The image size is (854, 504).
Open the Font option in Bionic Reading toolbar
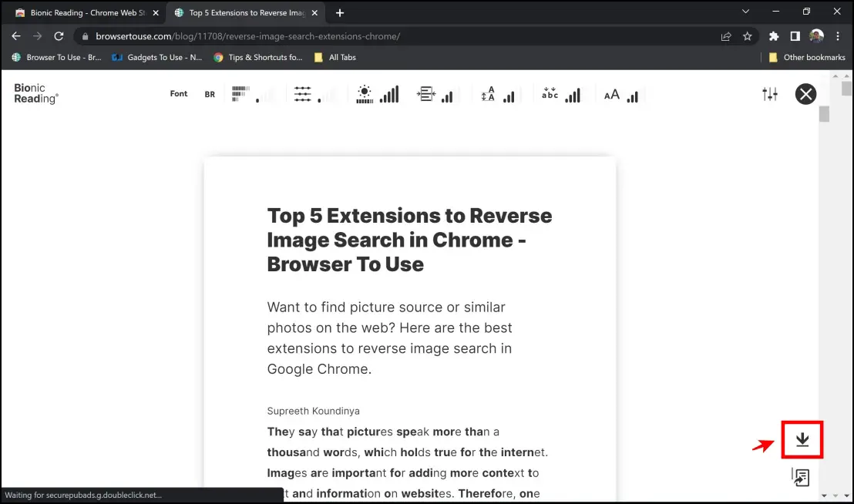[x=178, y=93]
